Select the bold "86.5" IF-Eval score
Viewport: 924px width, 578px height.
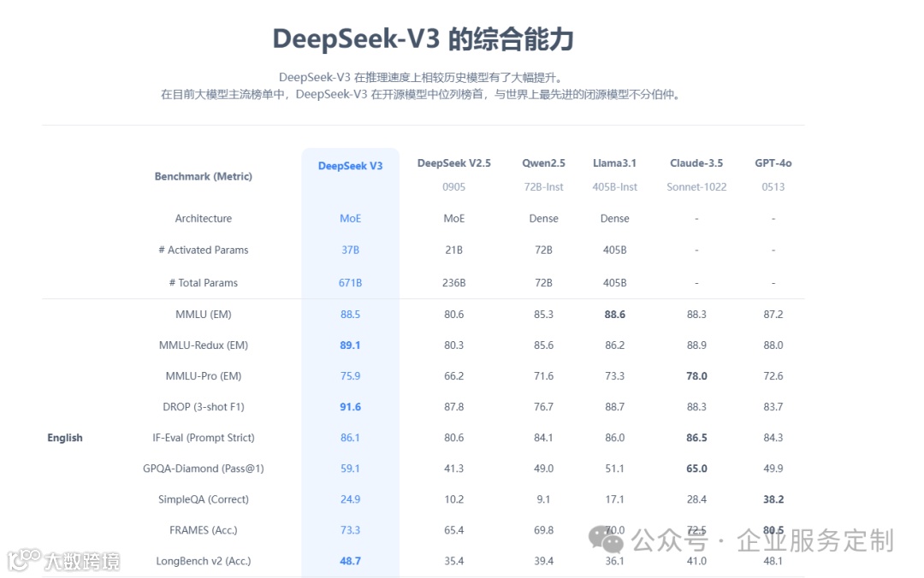(696, 438)
